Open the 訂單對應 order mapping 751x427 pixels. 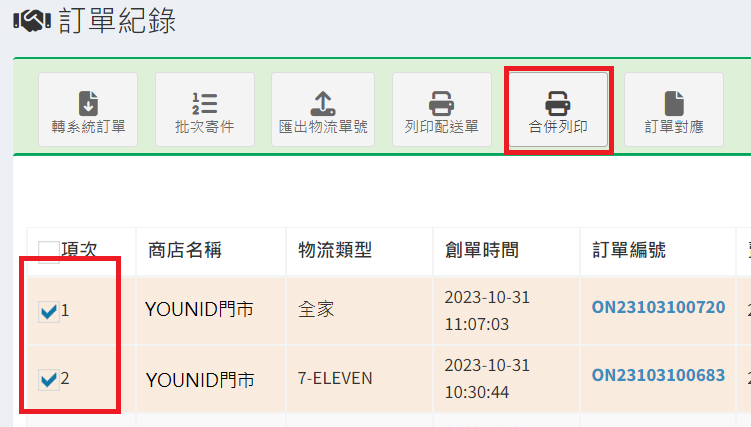[x=674, y=110]
